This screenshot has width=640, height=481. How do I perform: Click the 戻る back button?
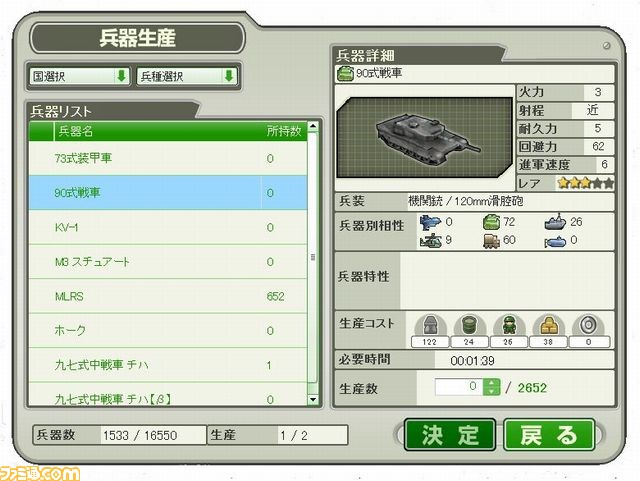pos(549,435)
